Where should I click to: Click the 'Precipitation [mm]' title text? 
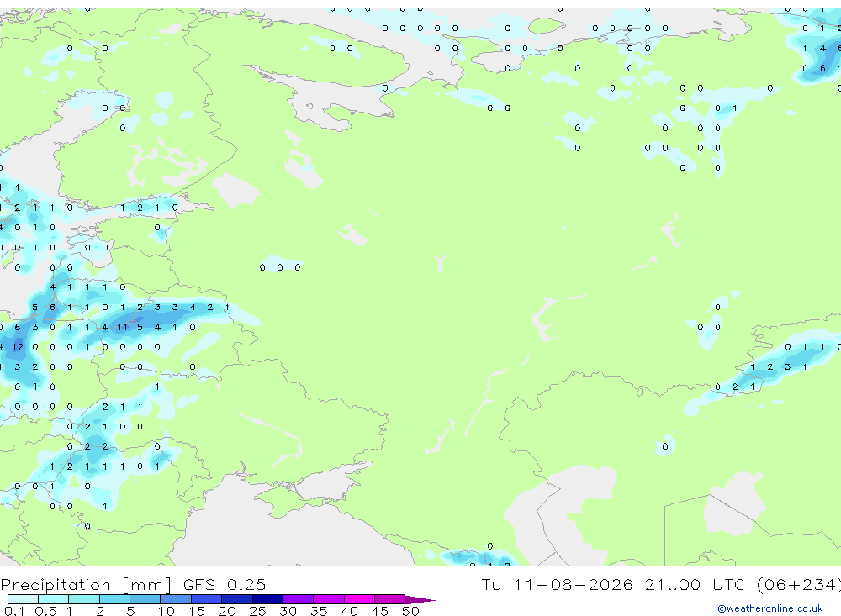tap(86, 585)
